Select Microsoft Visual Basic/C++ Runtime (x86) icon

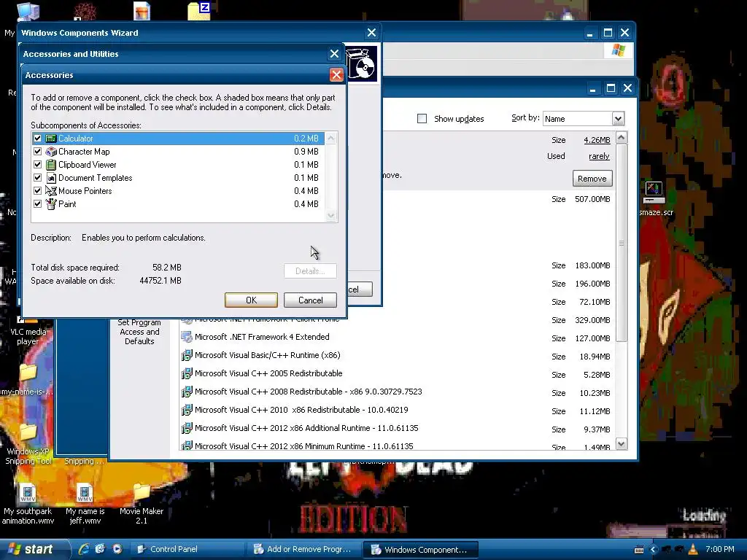pos(186,355)
